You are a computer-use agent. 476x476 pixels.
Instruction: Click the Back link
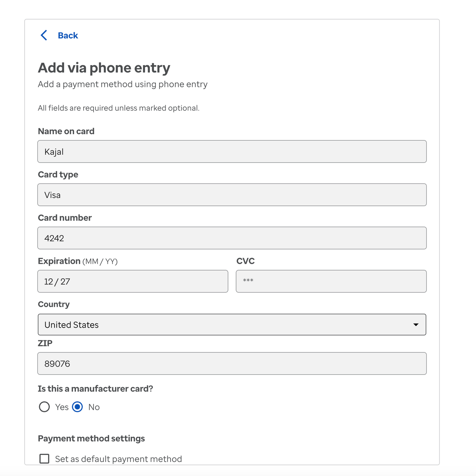[x=67, y=35]
